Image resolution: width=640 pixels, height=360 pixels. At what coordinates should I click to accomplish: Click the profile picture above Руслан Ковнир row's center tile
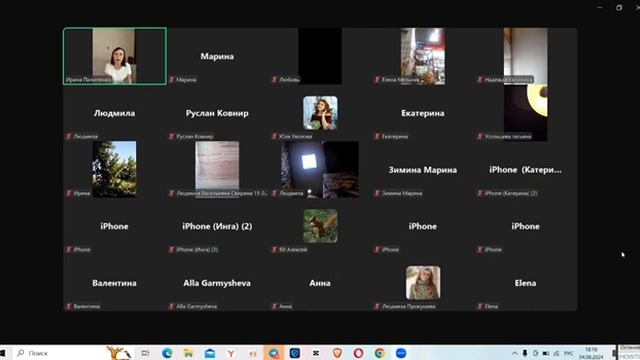tap(320, 113)
